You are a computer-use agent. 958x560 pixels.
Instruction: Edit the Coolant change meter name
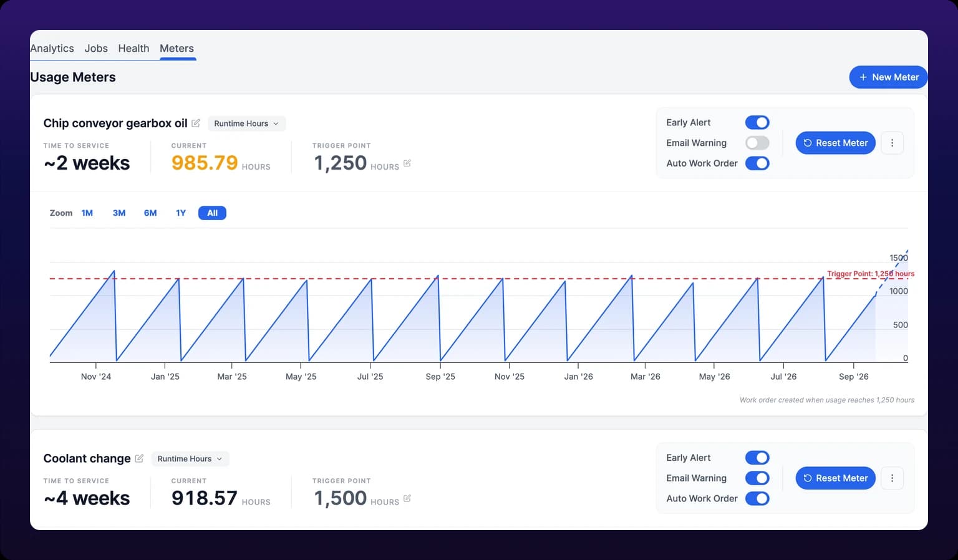(139, 458)
